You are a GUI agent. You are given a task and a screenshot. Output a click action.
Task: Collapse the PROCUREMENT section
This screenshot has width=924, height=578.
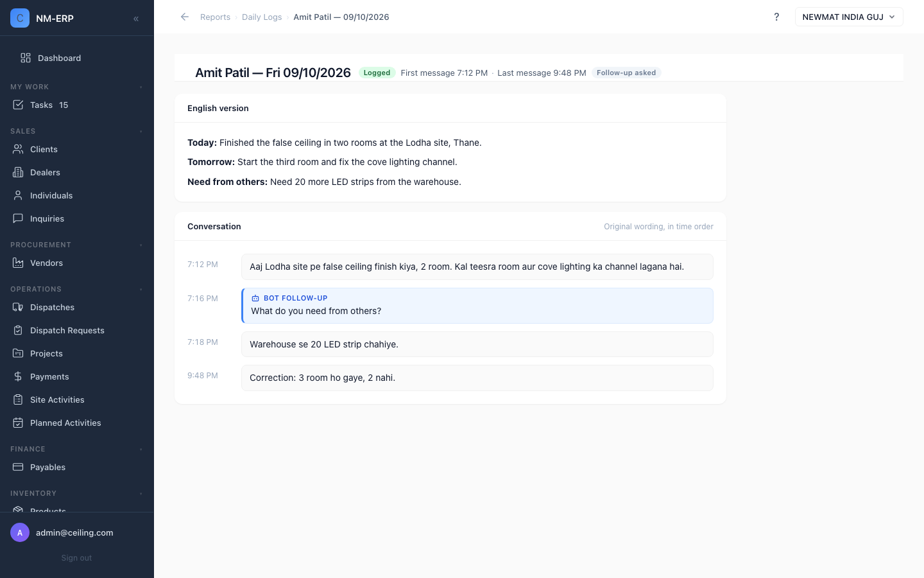(x=141, y=245)
